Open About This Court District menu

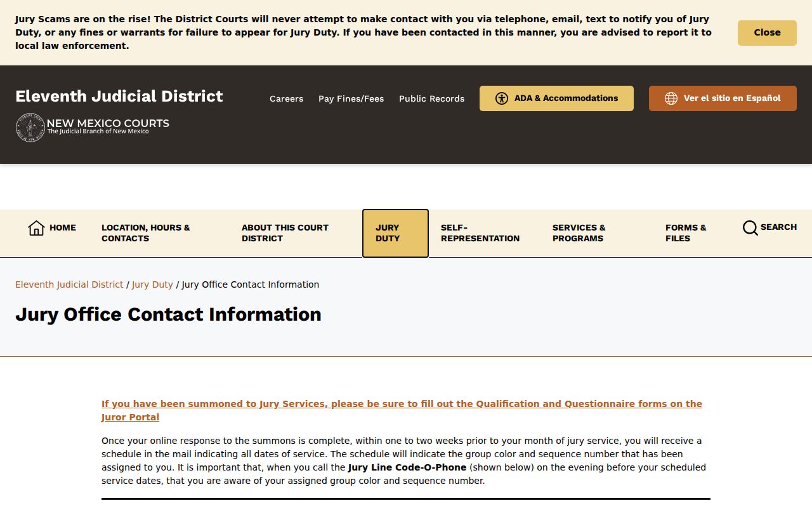pyautogui.click(x=285, y=233)
